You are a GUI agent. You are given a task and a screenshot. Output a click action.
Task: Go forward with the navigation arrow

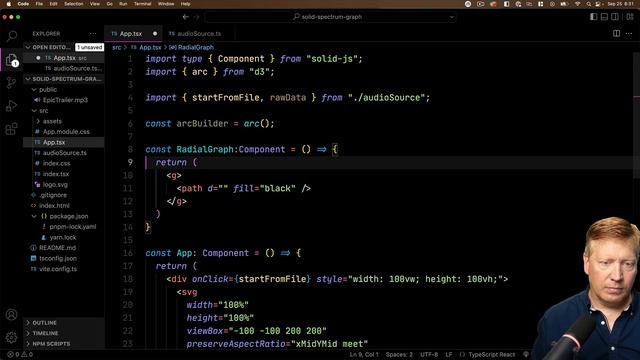[197, 17]
